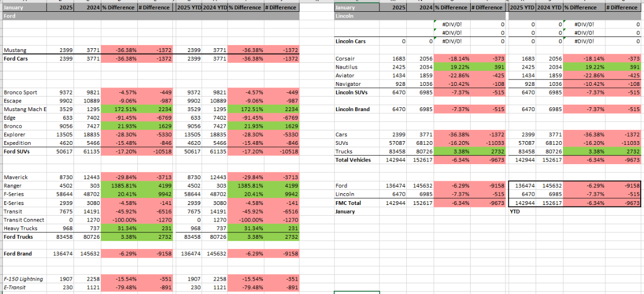Click the Edge row label
The image size is (644, 294).
tap(10, 118)
